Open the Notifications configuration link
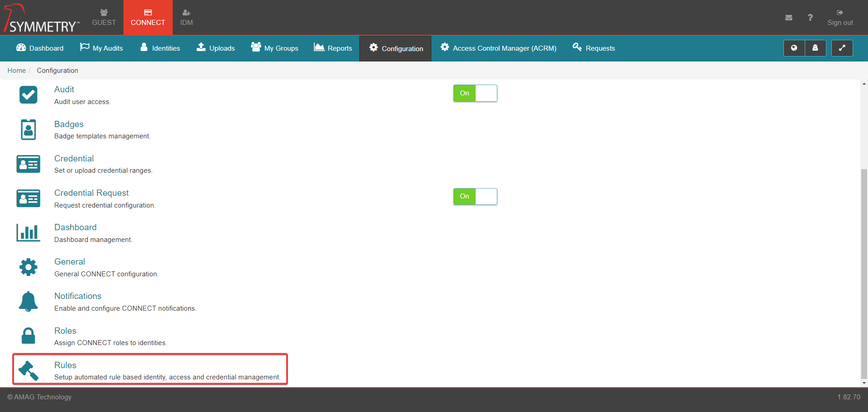 pyautogui.click(x=78, y=296)
